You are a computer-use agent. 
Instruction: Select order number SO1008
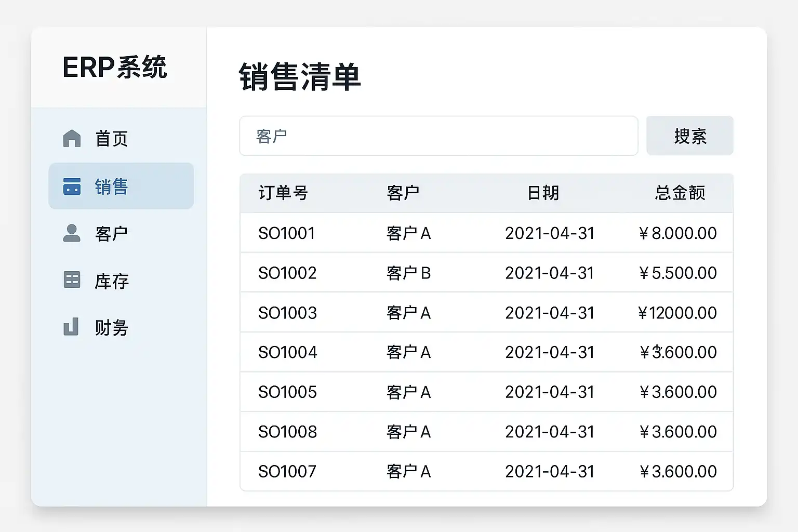[287, 432]
